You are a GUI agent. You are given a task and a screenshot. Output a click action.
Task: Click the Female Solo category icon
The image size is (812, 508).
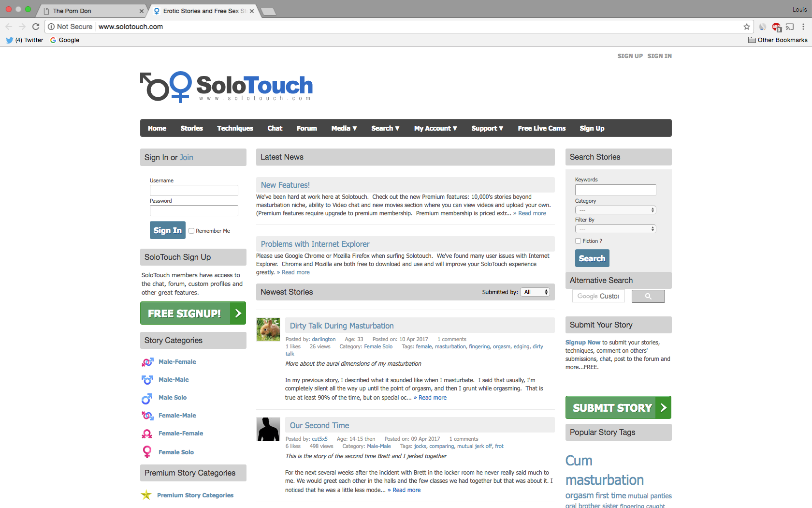coord(147,452)
